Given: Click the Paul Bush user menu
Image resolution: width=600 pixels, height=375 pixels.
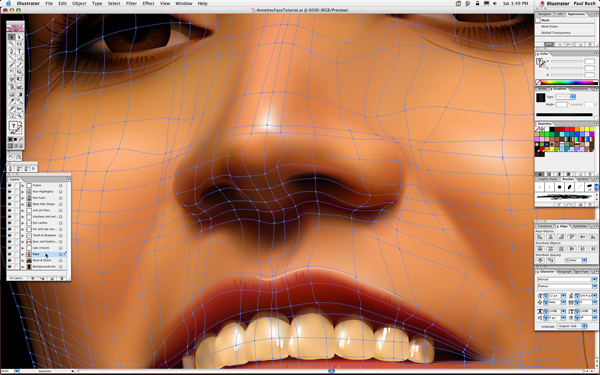Looking at the screenshot, I should (584, 3).
